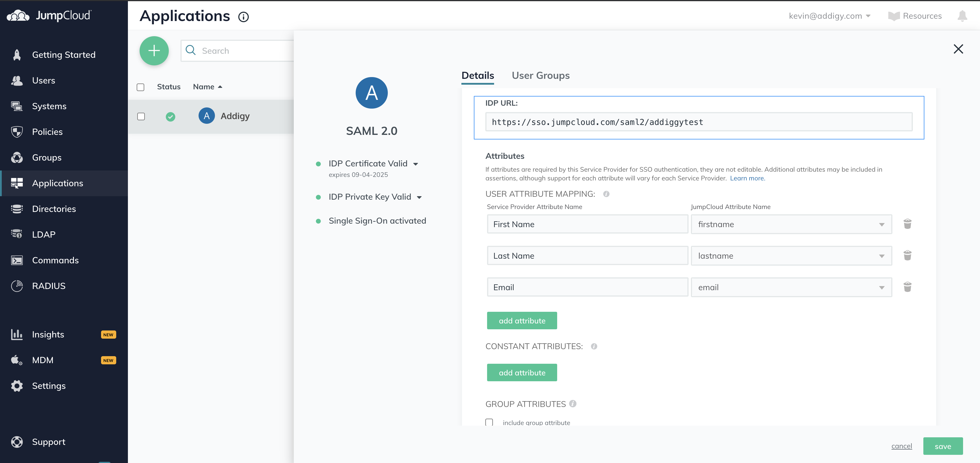The image size is (980, 463).
Task: Switch to the User Groups tab
Action: [x=541, y=75]
